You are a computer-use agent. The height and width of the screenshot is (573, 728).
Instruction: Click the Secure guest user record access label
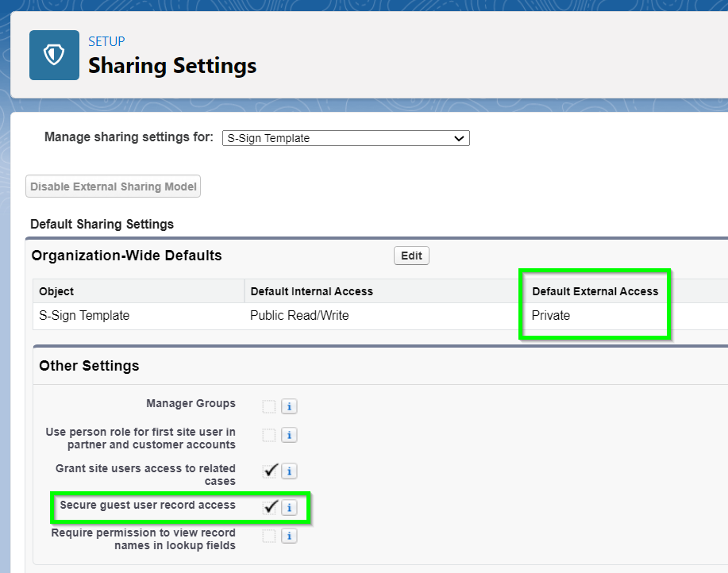point(148,505)
